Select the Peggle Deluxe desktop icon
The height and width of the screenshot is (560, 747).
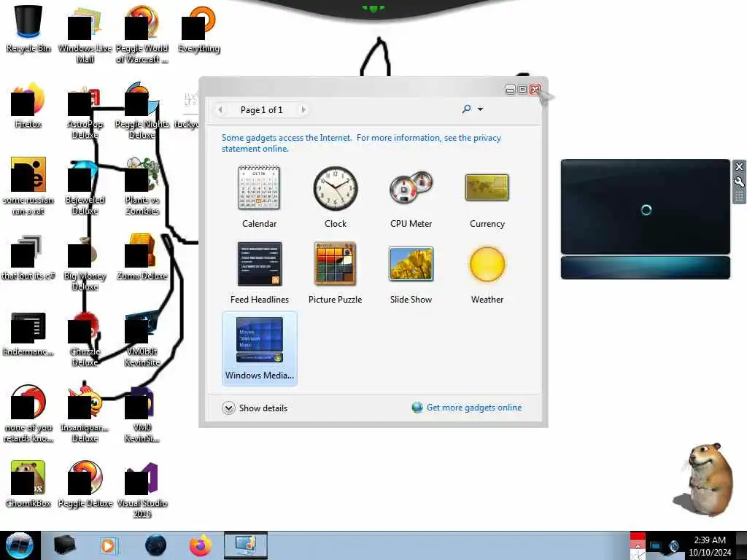point(85,484)
